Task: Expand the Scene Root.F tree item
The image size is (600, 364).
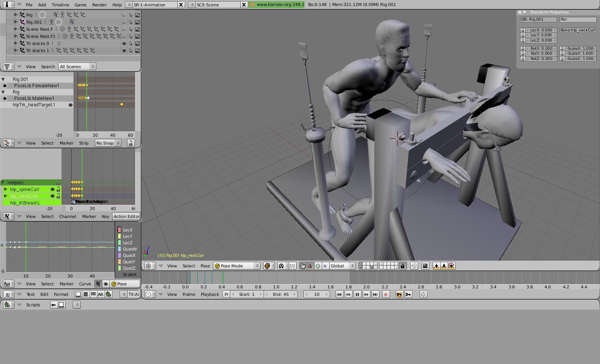Action: coord(16,29)
